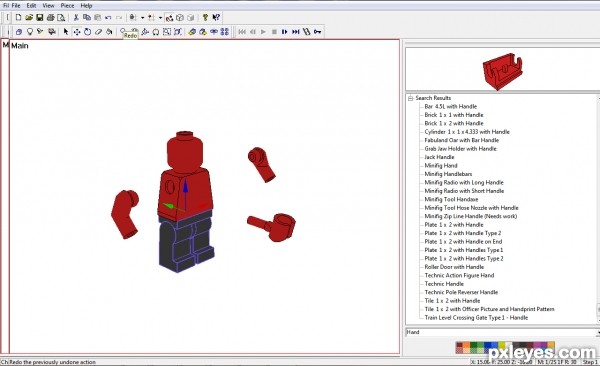Go to the next step

point(285,32)
